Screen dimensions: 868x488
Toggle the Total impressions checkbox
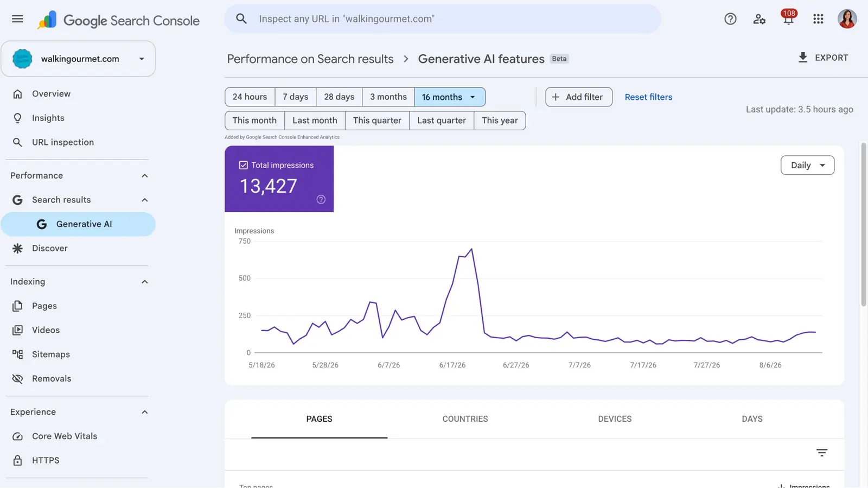tap(244, 165)
